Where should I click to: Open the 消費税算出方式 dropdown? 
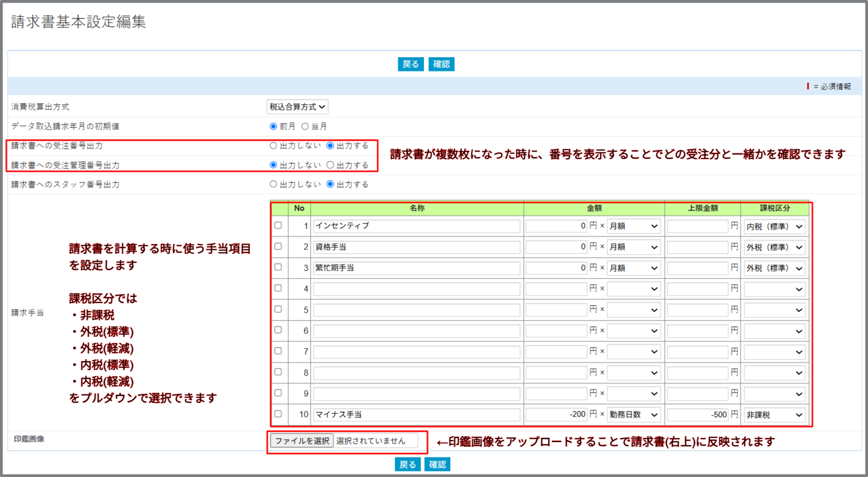(298, 106)
